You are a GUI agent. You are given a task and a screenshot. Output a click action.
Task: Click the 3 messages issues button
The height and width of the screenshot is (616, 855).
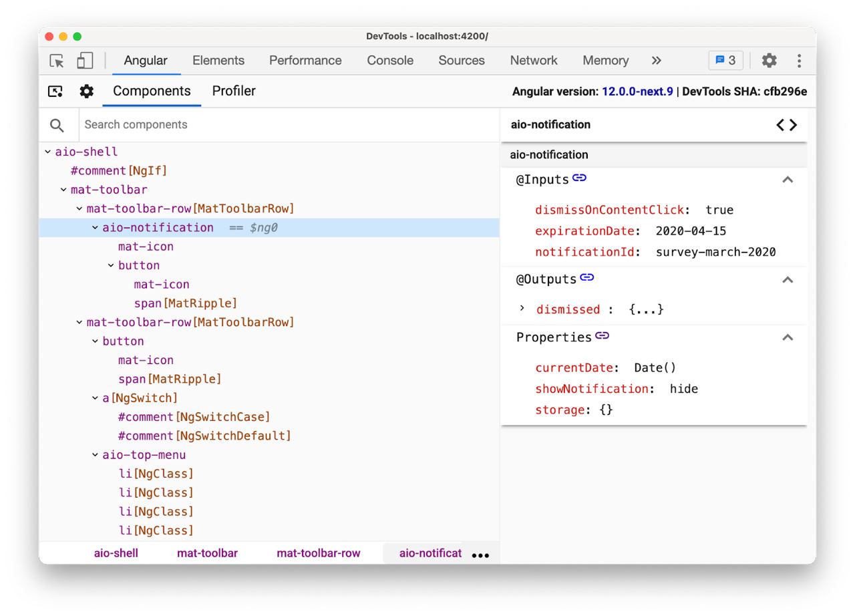click(725, 61)
